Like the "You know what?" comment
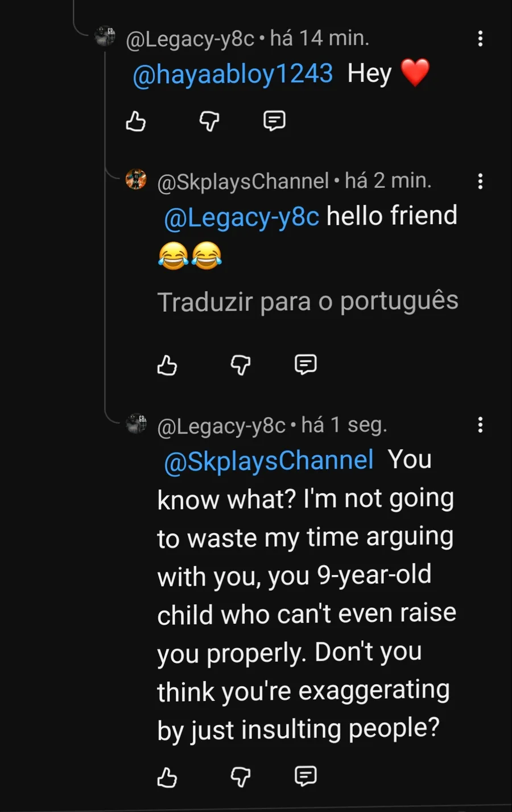 [x=167, y=777]
